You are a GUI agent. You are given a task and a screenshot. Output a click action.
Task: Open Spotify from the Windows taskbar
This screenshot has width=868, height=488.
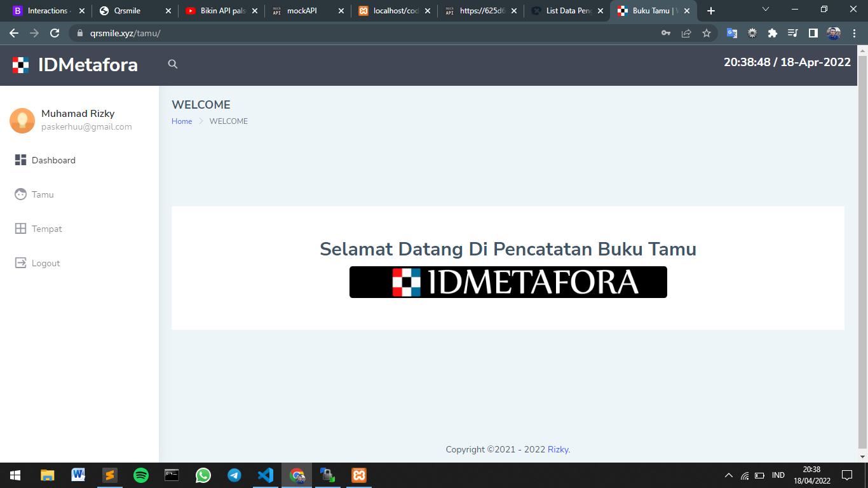[141, 475]
